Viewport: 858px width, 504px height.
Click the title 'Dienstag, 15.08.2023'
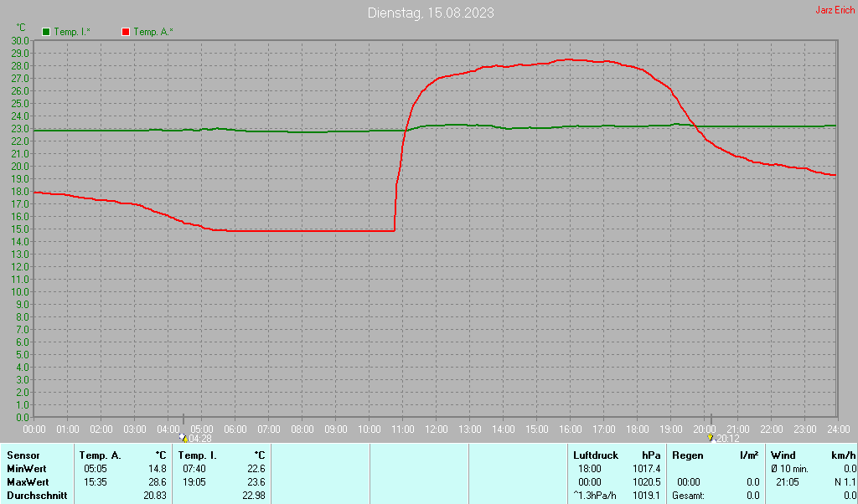[431, 13]
